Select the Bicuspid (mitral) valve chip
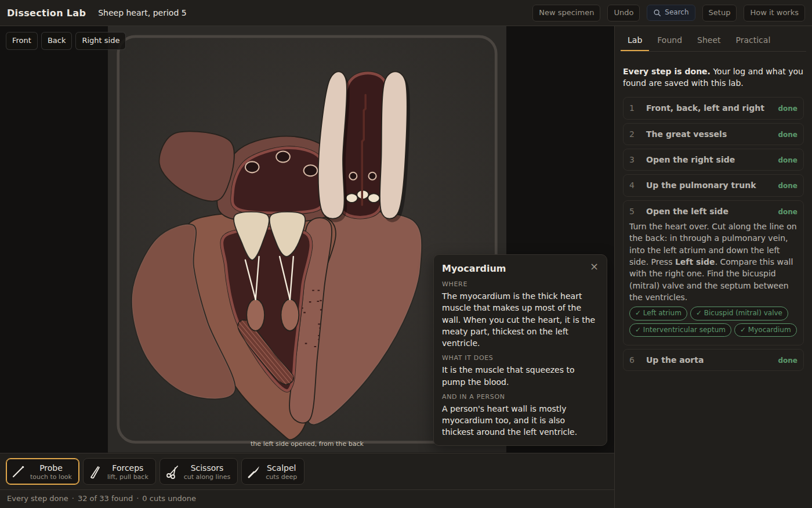 (x=739, y=313)
